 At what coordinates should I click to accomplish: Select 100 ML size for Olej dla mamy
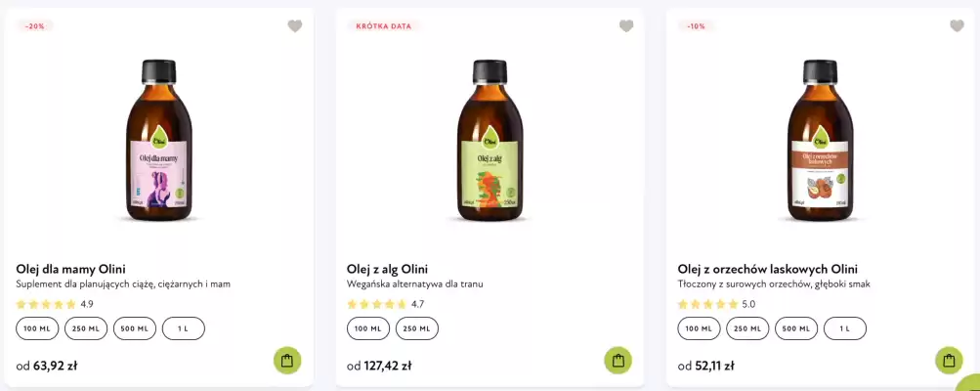click(x=37, y=328)
